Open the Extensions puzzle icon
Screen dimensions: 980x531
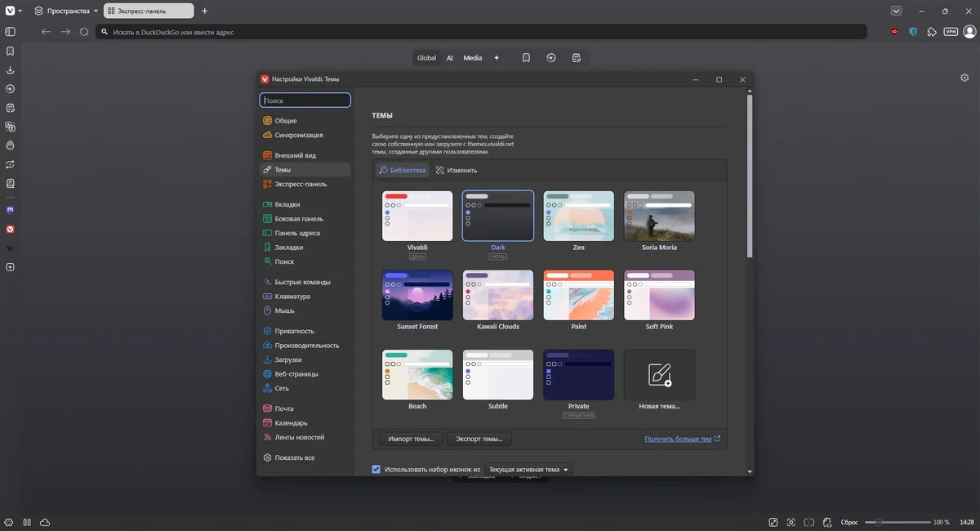pos(932,32)
